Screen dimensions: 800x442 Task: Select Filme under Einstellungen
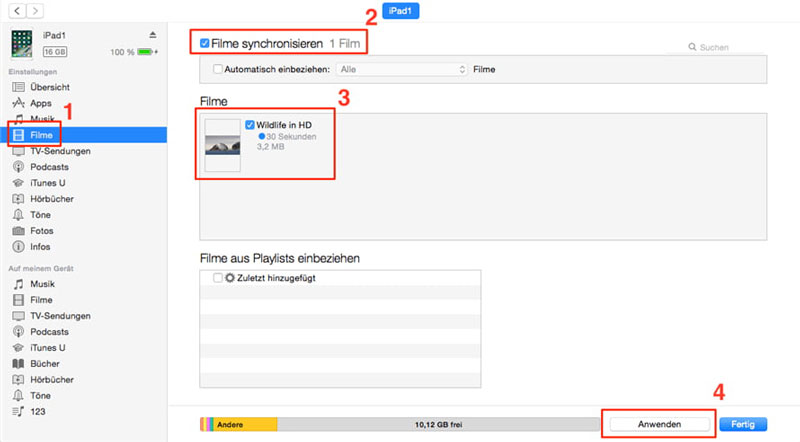pyautogui.click(x=84, y=135)
